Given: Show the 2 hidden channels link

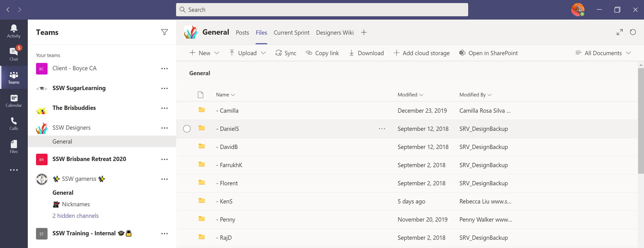Looking at the screenshot, I should (x=75, y=216).
